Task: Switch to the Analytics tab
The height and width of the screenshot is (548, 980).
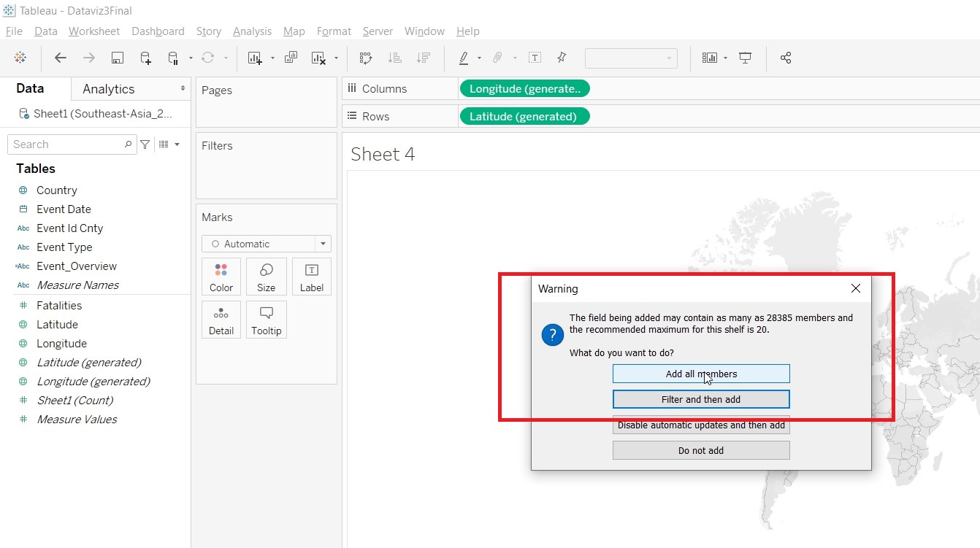Action: tap(109, 89)
